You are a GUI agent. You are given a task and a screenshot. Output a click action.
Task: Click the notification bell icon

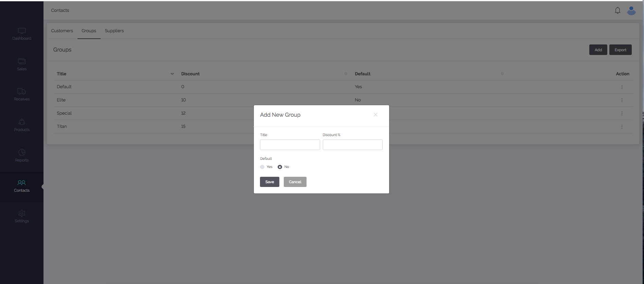click(617, 11)
